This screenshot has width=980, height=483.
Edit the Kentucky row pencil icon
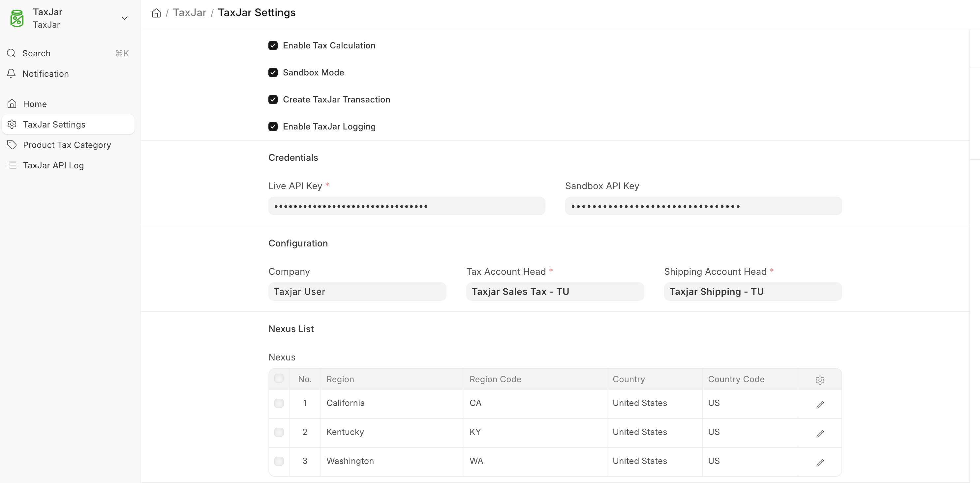tap(820, 434)
